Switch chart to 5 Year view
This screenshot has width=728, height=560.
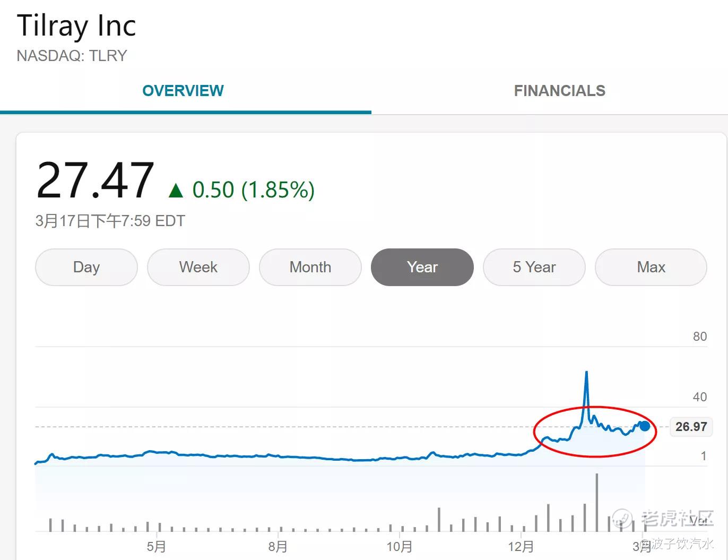pos(534,267)
